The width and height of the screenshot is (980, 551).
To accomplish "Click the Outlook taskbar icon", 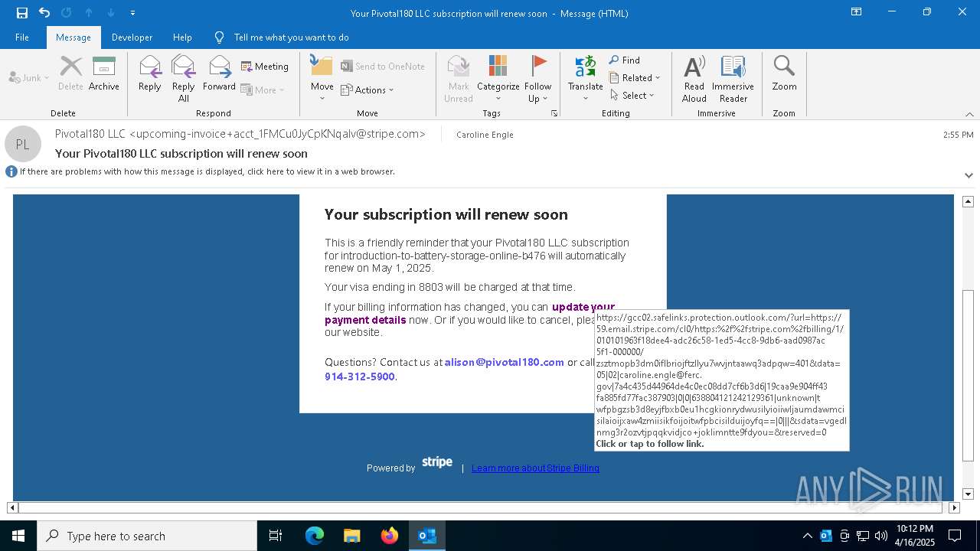I will [426, 536].
